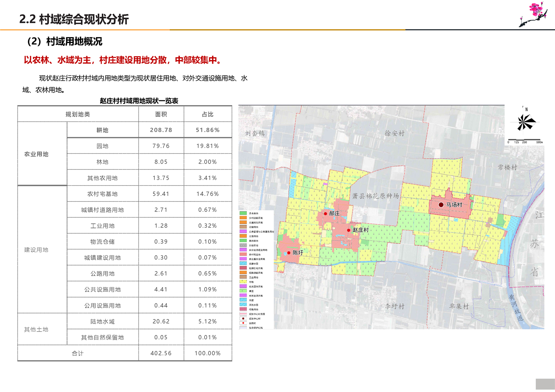Click the 耕地 row in the table
The height and width of the screenshot is (392, 555).
102,130
